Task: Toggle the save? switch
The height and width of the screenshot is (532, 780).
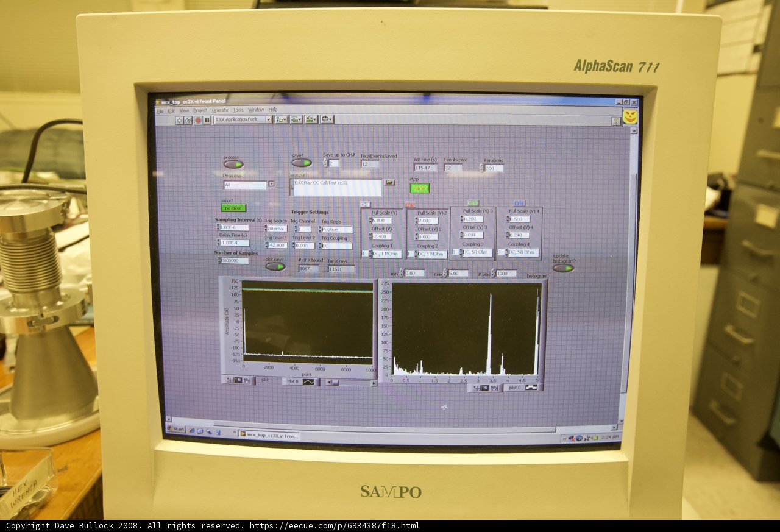Action: (301, 163)
